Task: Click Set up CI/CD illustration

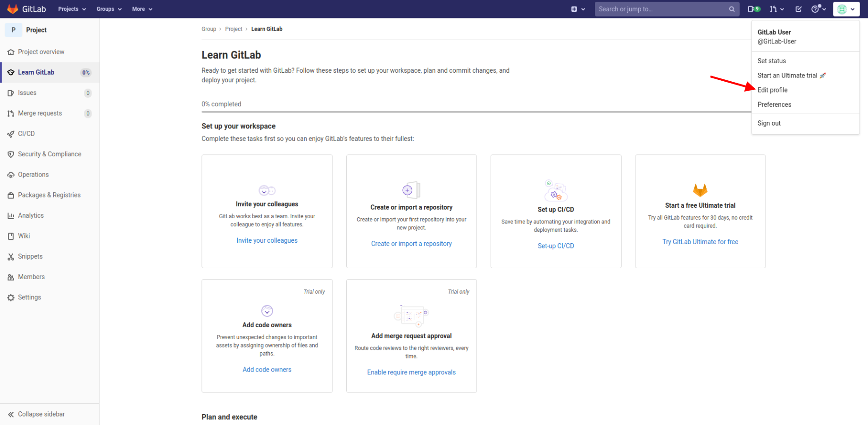Action: coord(556,190)
